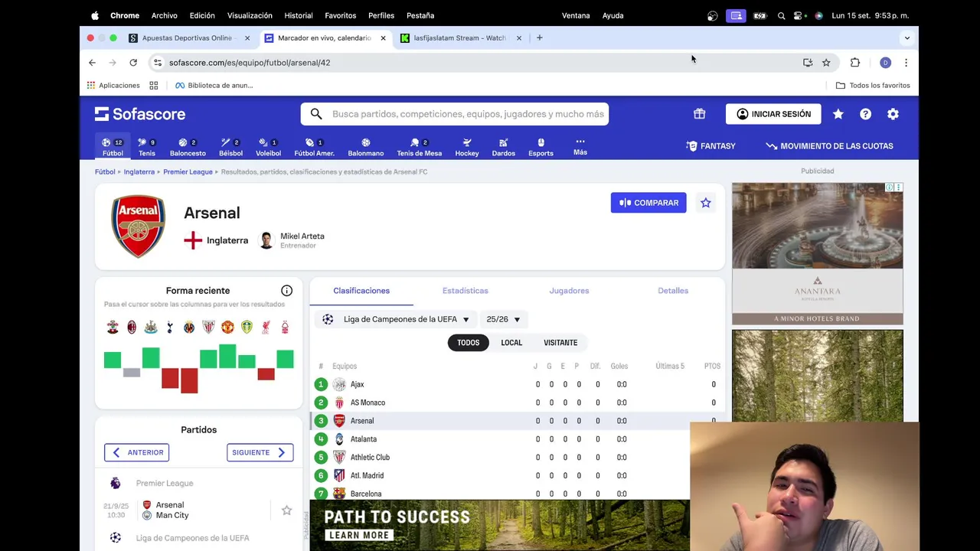Click the Atalanta standings row

click(x=500, y=439)
